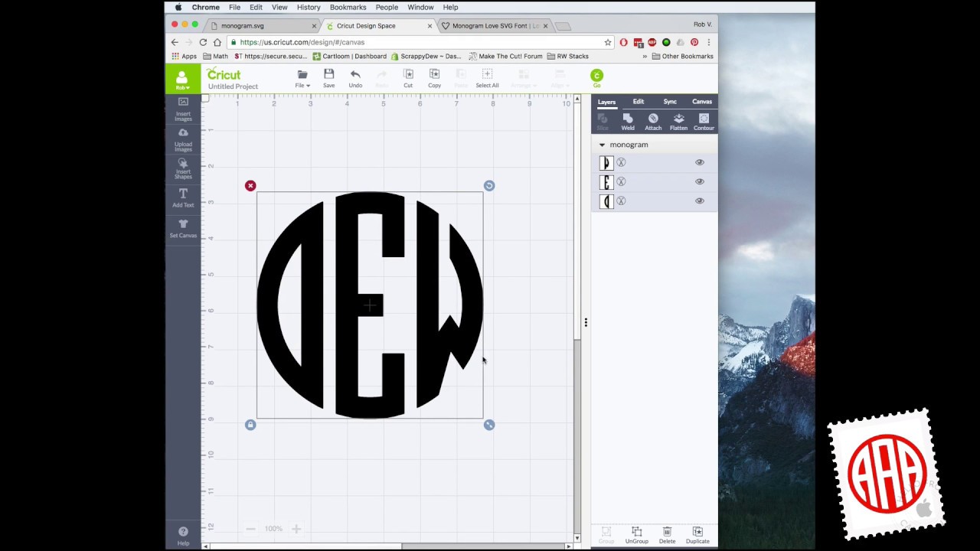Open the Cartloom Dashboard bookmark
980x551 pixels.
[x=350, y=57]
